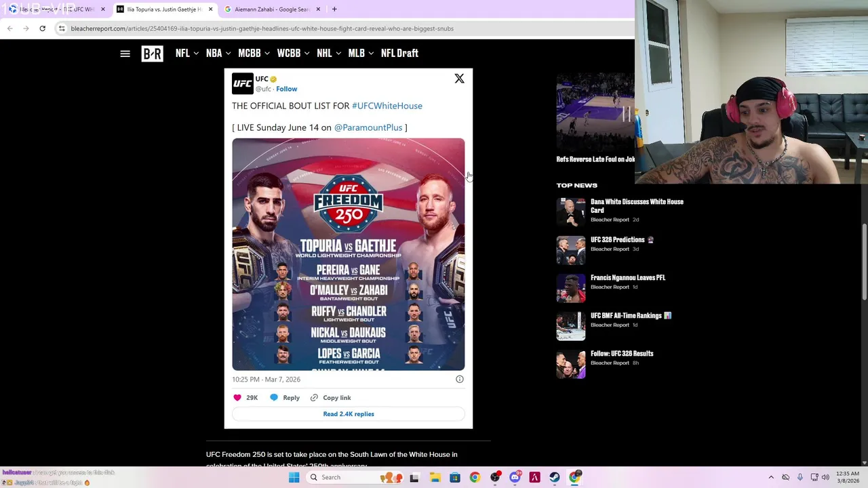This screenshot has width=868, height=488.
Task: Click the microphone icon in the system tray
Action: pyautogui.click(x=800, y=477)
